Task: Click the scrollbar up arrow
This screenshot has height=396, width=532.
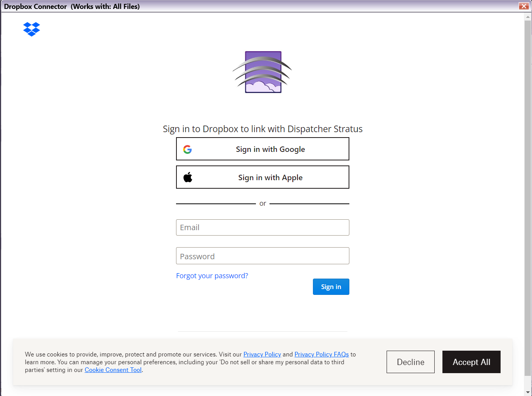Action: pos(528,17)
